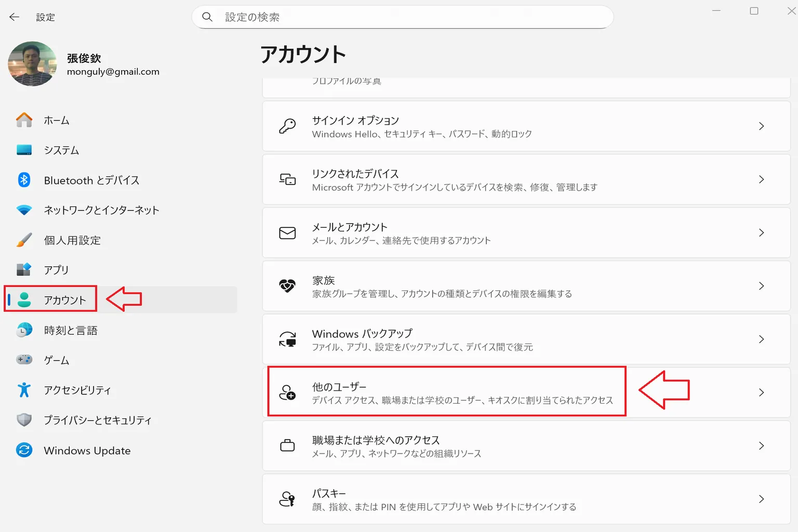Open アクセシビリティ settings
The width and height of the screenshot is (798, 532).
[x=77, y=390]
